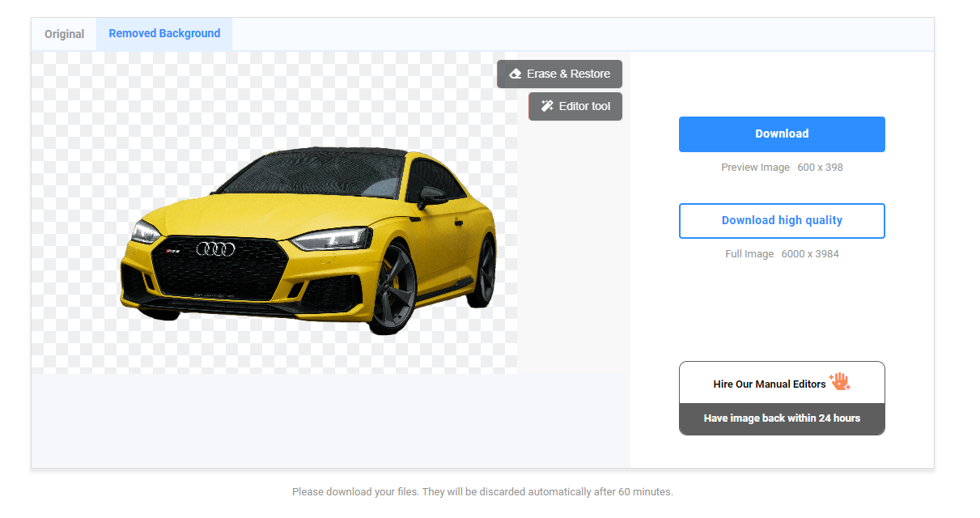Click the Please download your files notice
The width and height of the screenshot is (980, 518).
pyautogui.click(x=482, y=491)
